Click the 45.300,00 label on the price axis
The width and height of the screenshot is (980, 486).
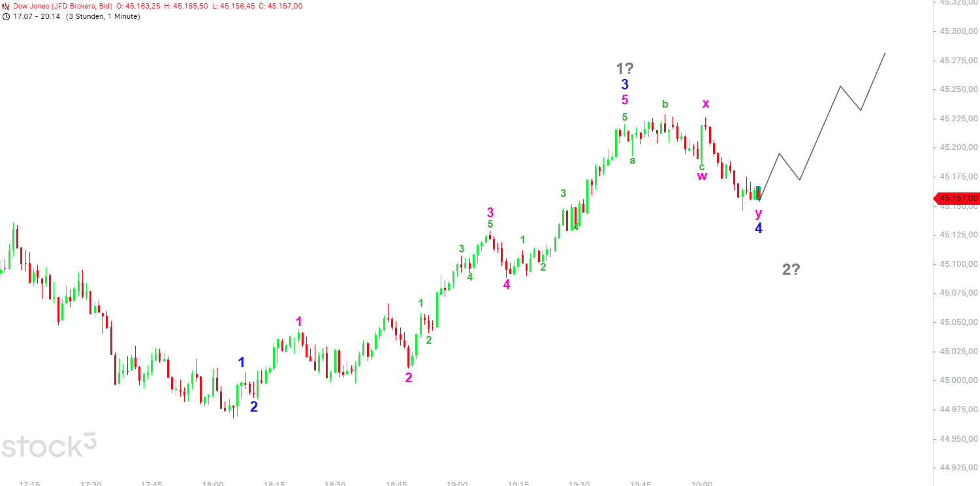[958, 31]
